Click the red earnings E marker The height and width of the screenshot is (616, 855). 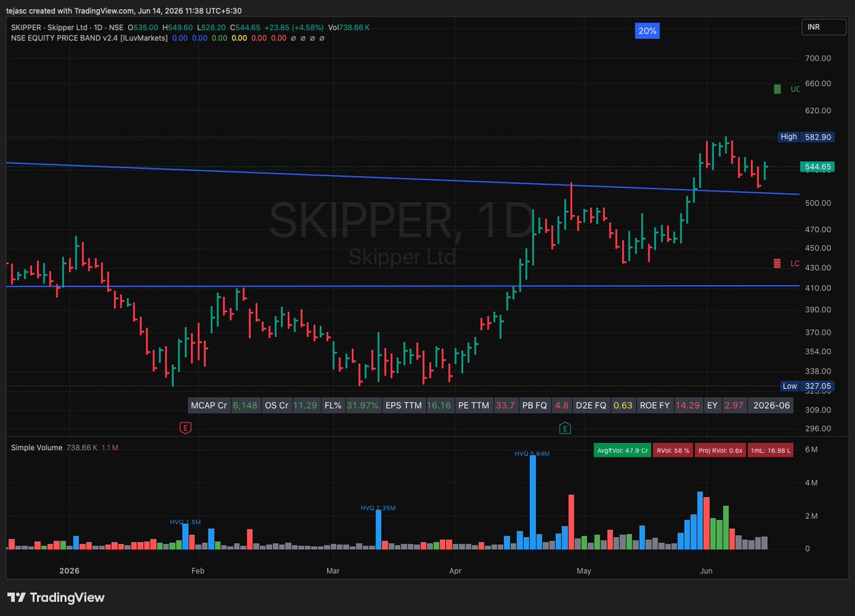186,428
